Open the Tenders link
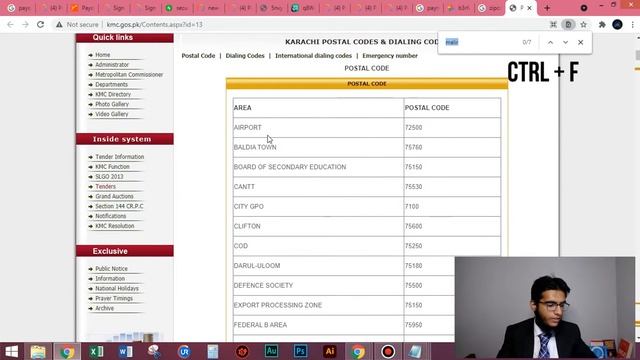 pos(105,186)
